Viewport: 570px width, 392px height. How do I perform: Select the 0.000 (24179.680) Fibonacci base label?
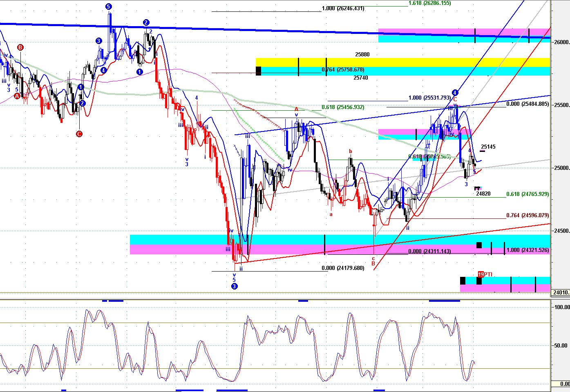(x=343, y=268)
